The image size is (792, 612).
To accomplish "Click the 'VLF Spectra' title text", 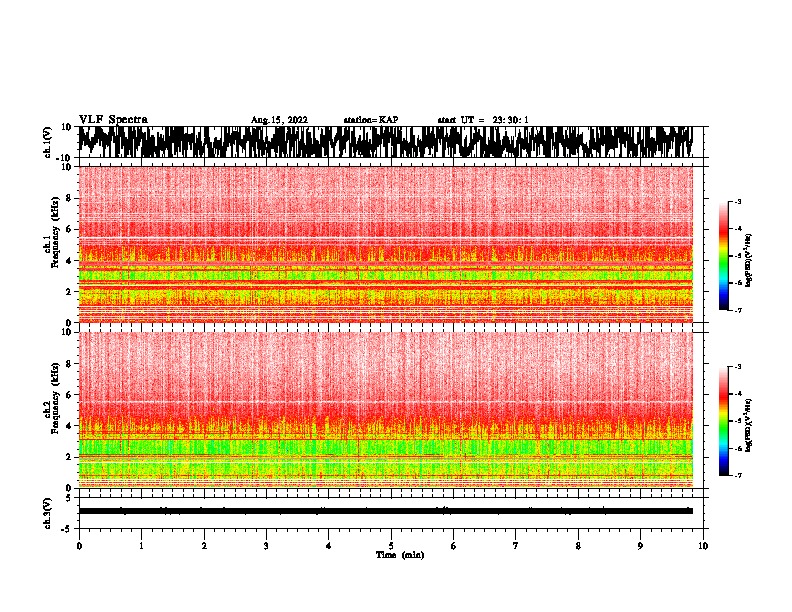I will (113, 120).
